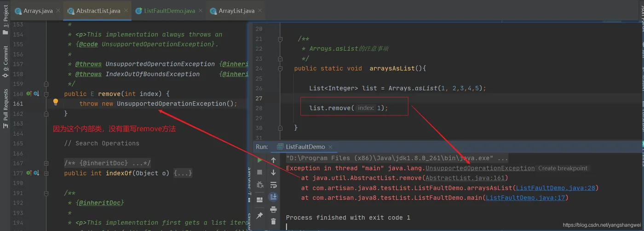Select the ListFaultDemo tab in Run panel
Image resolution: width=644 pixels, height=231 pixels.
tap(305, 147)
